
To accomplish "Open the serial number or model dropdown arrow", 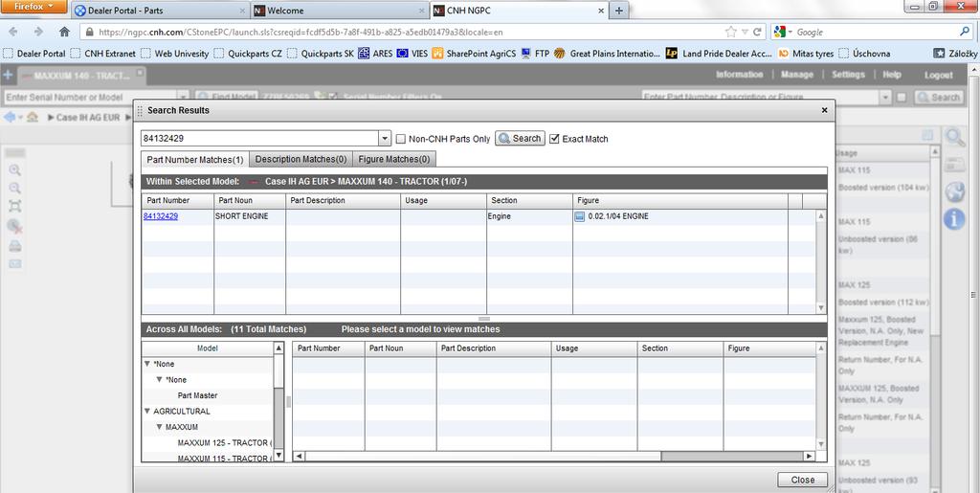I will coord(183,97).
